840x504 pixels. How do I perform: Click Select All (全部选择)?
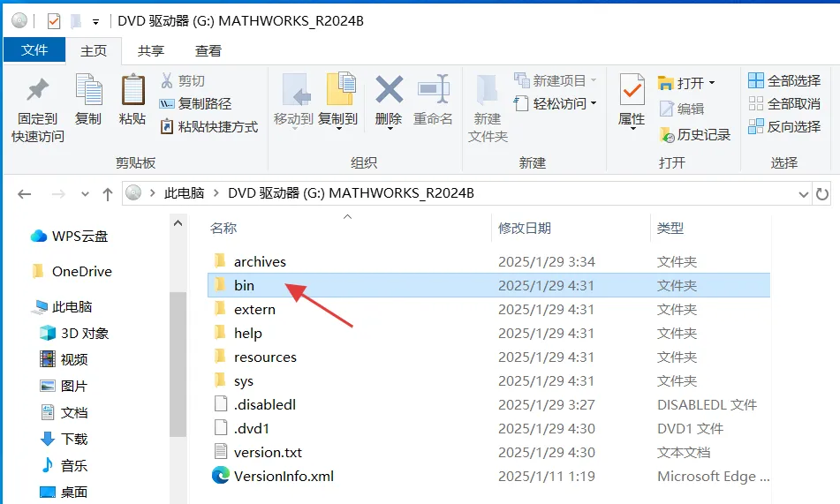[x=784, y=80]
